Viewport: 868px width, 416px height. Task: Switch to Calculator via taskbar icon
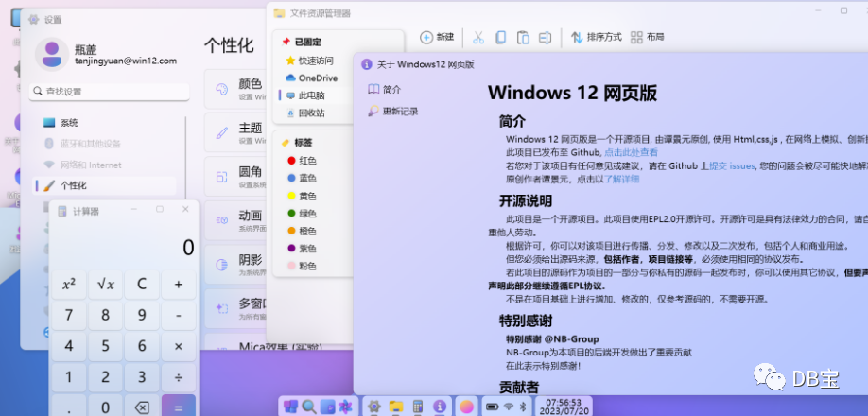tap(418, 407)
